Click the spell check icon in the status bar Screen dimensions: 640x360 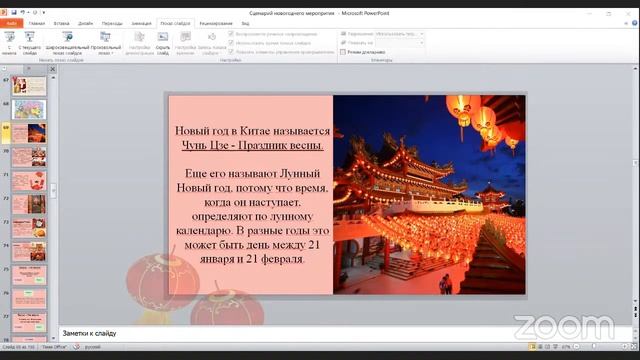(76, 347)
